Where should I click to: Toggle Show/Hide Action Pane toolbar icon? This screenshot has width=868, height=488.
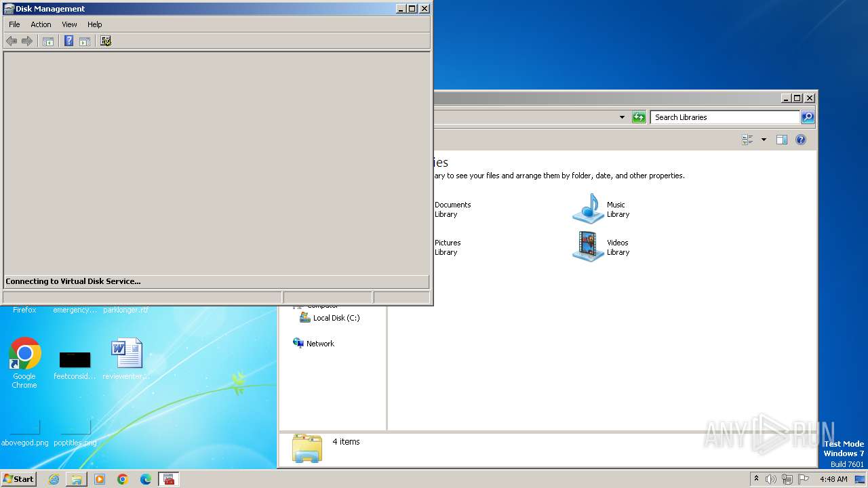(85, 41)
